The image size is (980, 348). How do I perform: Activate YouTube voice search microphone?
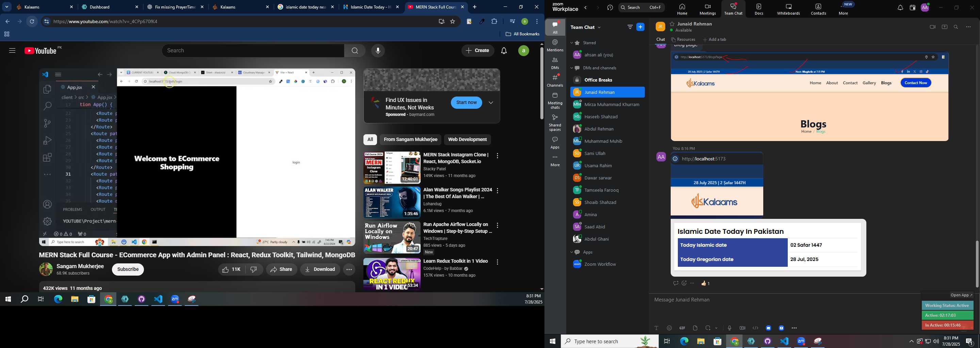pos(378,51)
